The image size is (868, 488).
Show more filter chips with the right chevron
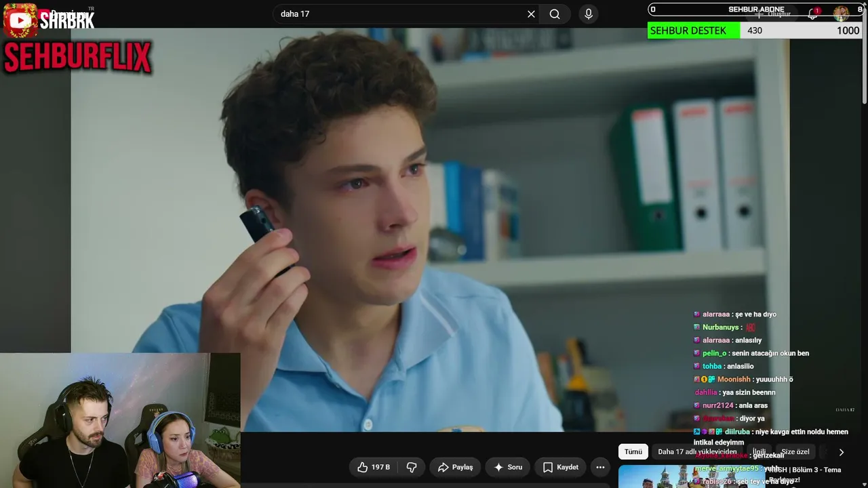coord(842,452)
